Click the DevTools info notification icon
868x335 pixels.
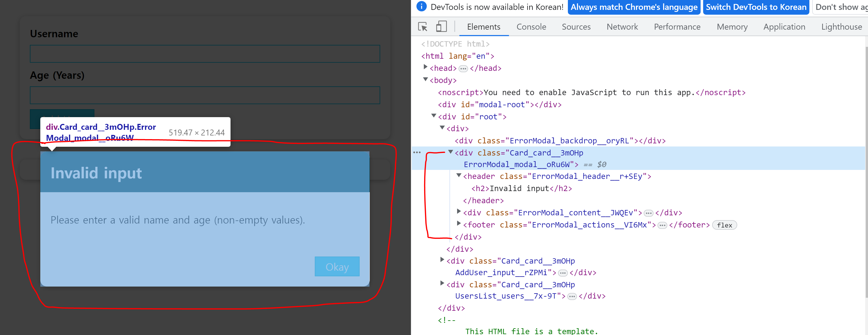coord(421,7)
